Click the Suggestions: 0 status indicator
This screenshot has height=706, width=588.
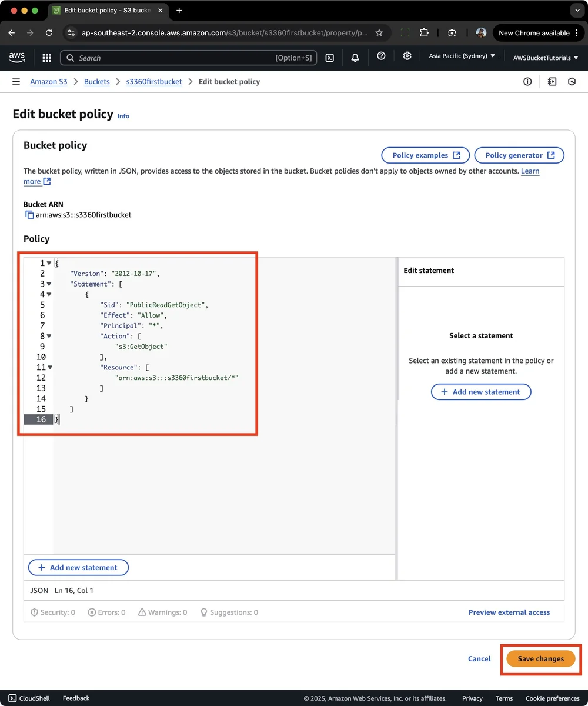coord(229,612)
